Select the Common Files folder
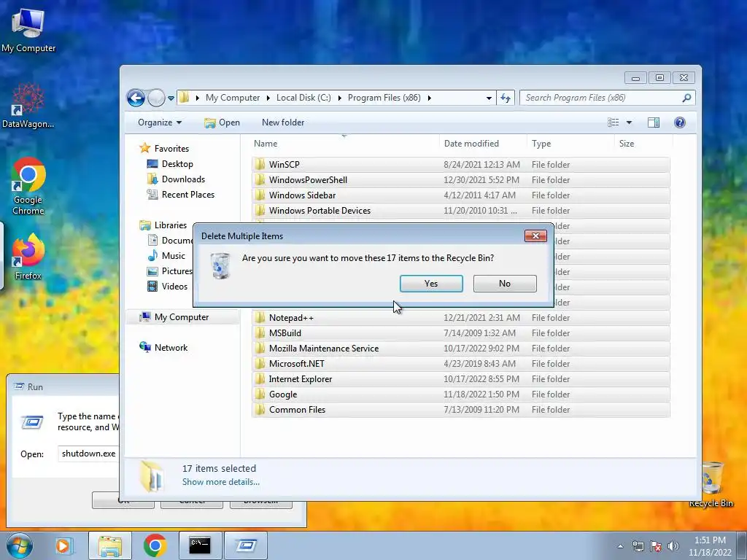 click(461, 410)
